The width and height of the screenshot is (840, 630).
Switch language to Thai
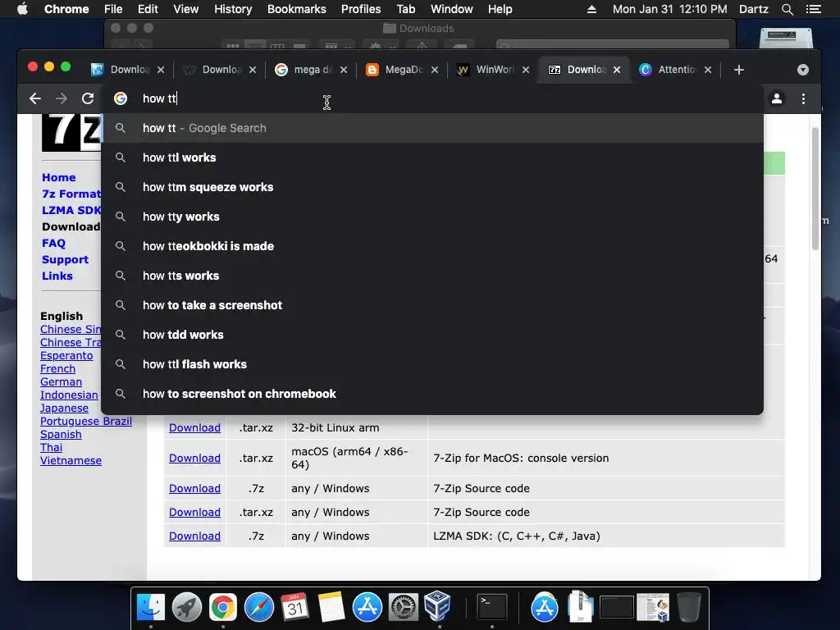(51, 447)
